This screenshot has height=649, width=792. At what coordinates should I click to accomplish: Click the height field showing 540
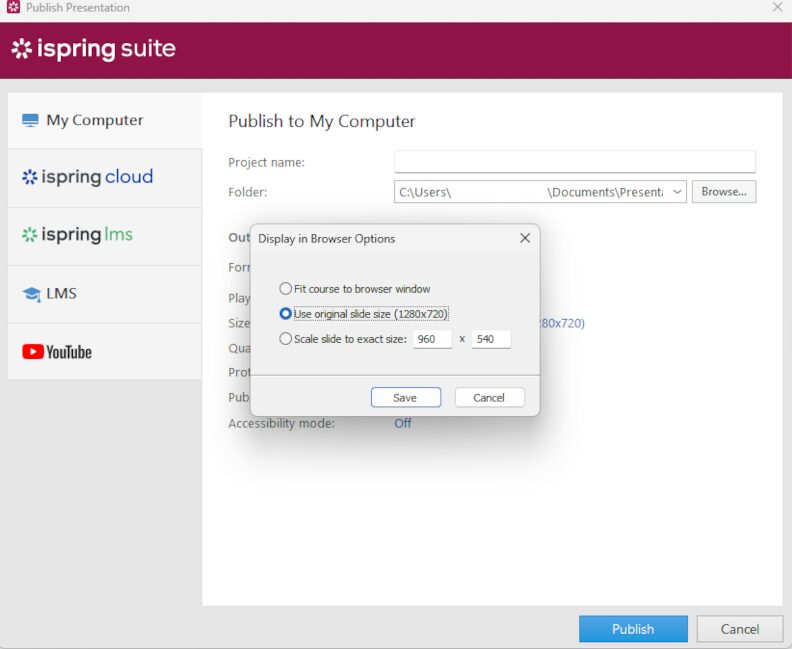(491, 339)
